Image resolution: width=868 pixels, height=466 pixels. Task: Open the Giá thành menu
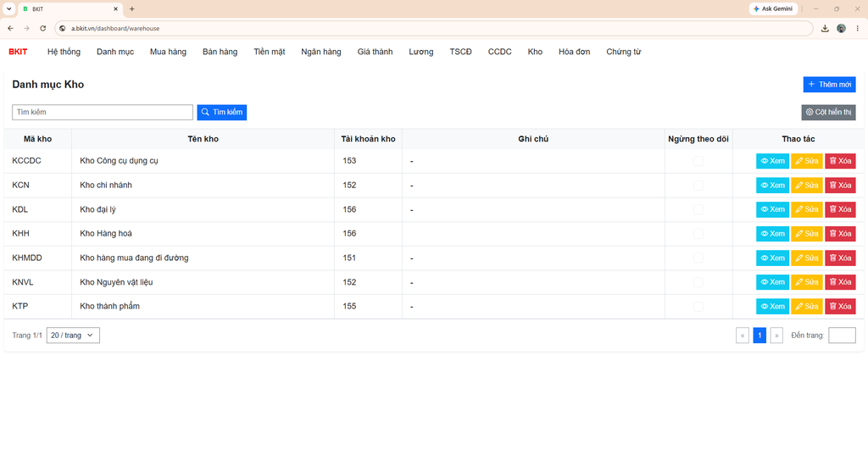coord(375,52)
